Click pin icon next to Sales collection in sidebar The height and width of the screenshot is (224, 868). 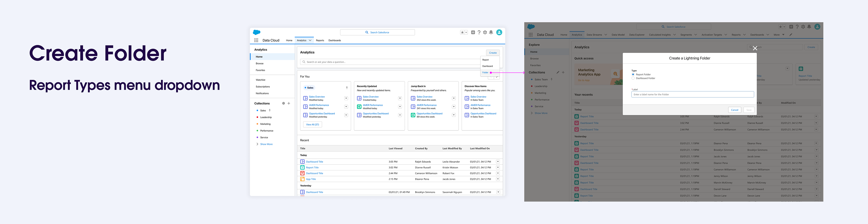(x=270, y=111)
